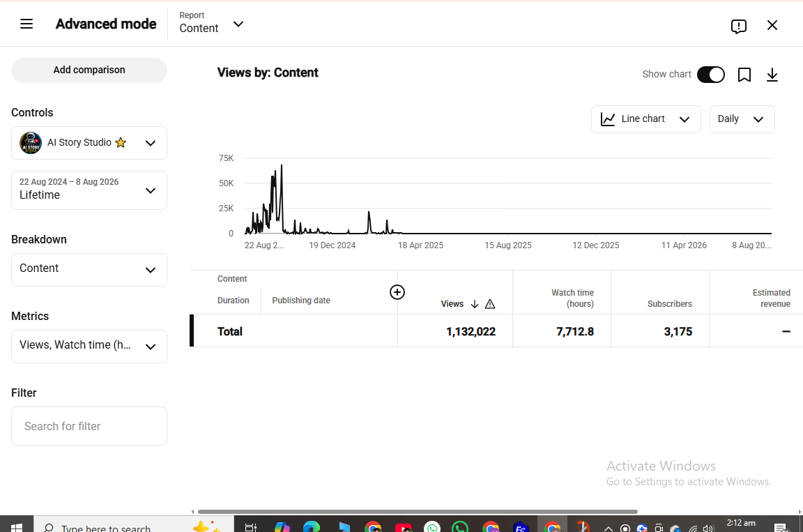Click the Duration column header
This screenshot has width=803, height=532.
click(233, 301)
